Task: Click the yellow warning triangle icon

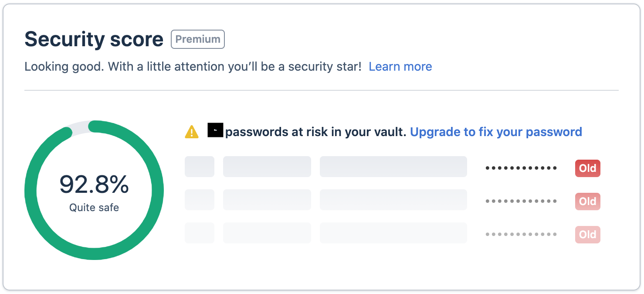Action: coord(192,132)
